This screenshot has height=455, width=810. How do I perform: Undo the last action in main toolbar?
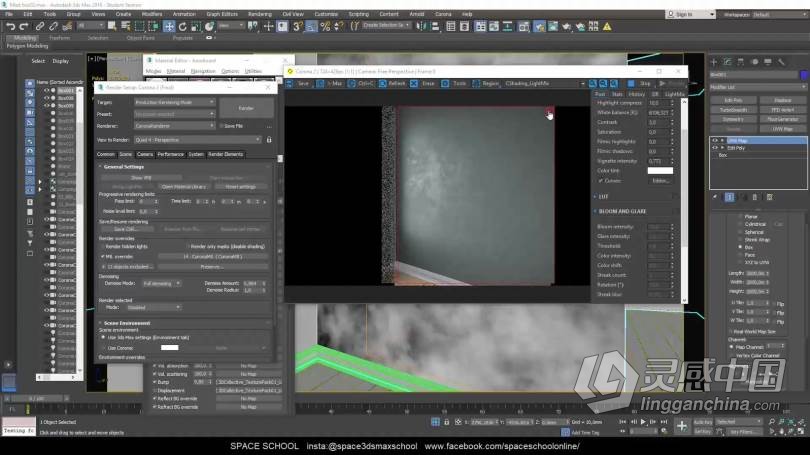(10, 26)
